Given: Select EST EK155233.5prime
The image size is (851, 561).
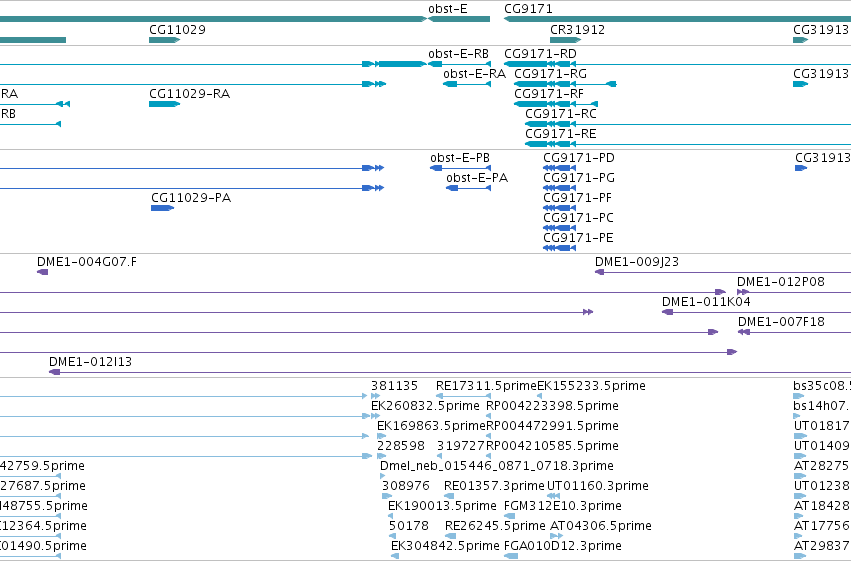Looking at the screenshot, I should (539, 396).
